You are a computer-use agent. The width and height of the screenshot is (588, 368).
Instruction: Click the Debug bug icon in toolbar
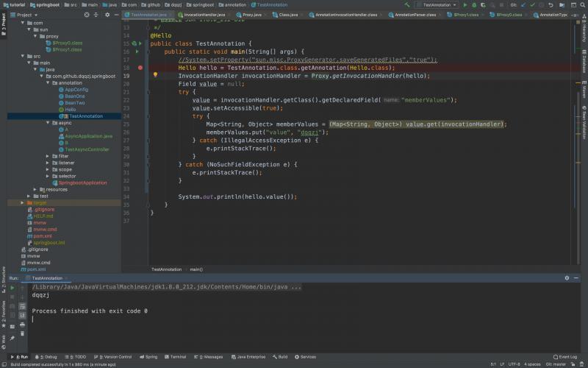[x=474, y=4]
